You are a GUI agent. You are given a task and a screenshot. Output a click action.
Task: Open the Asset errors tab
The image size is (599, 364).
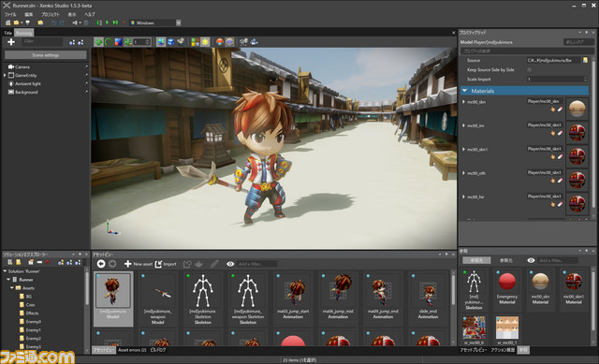(132, 350)
